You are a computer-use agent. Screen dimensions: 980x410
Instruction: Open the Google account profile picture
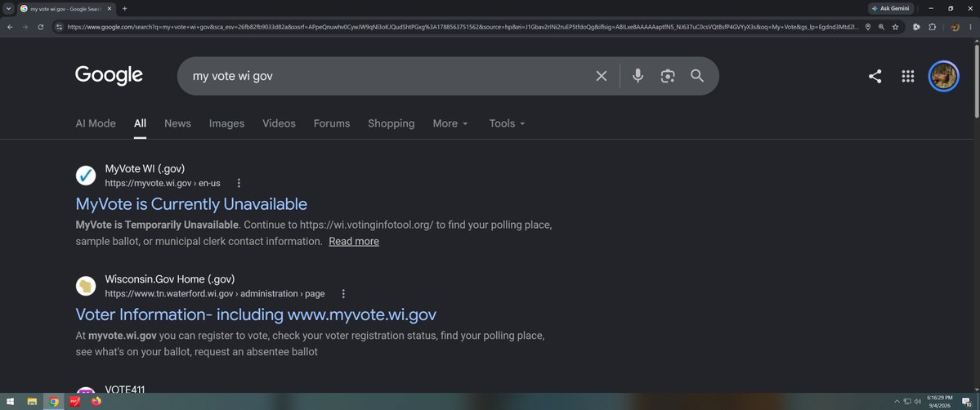tap(943, 76)
